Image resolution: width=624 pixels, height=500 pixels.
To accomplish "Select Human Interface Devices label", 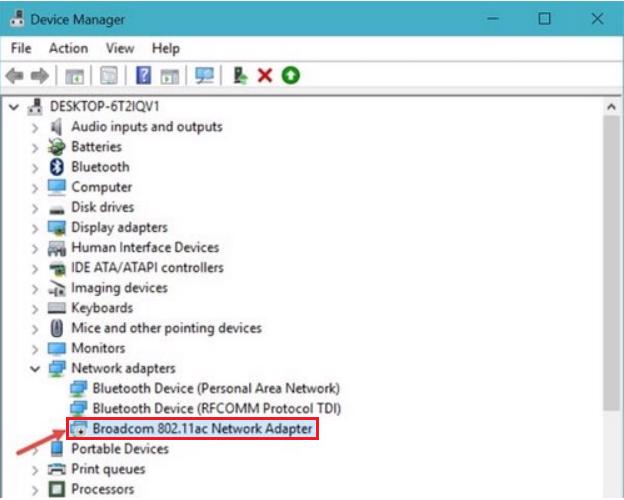I will [x=145, y=247].
